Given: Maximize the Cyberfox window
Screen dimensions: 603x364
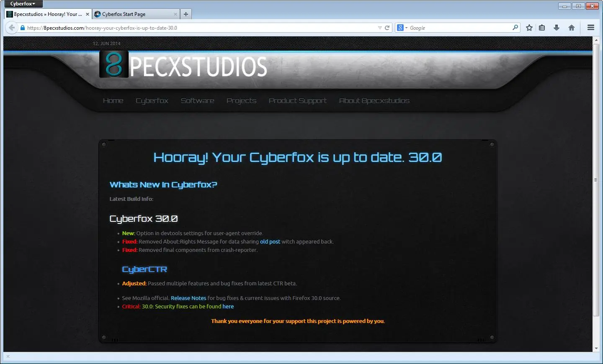Looking at the screenshot, I should pyautogui.click(x=578, y=6).
